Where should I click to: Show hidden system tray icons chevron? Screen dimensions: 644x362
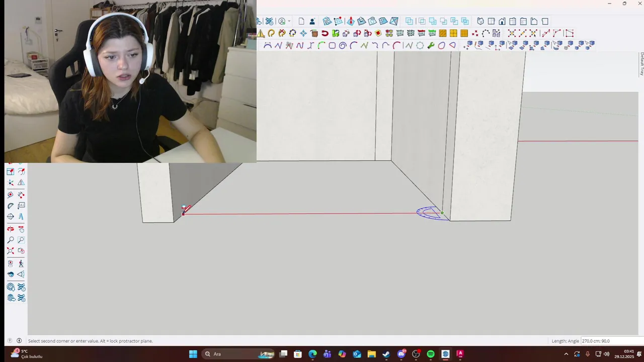(566, 354)
